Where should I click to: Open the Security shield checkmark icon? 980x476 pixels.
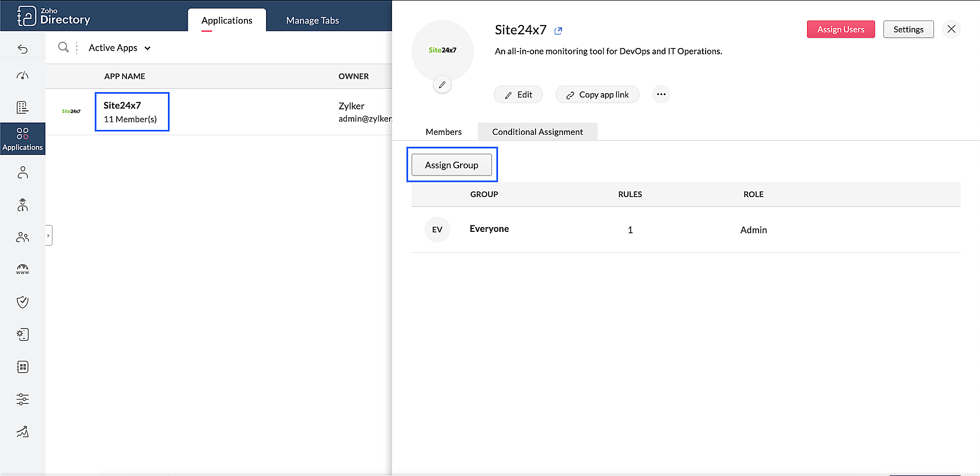[x=23, y=302]
